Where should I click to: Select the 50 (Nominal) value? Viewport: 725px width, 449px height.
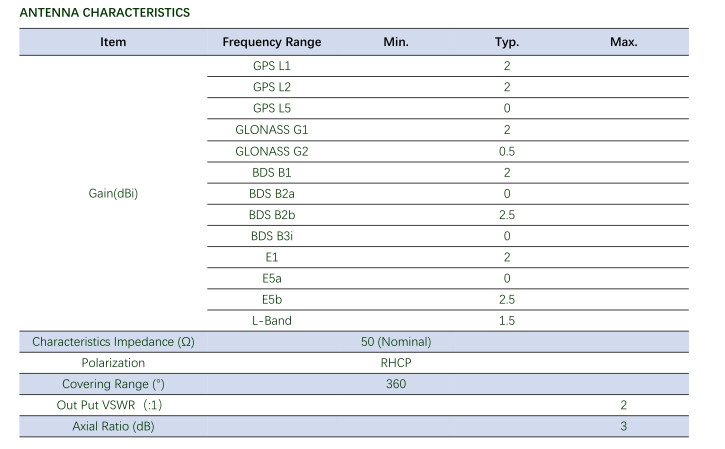[x=396, y=342]
